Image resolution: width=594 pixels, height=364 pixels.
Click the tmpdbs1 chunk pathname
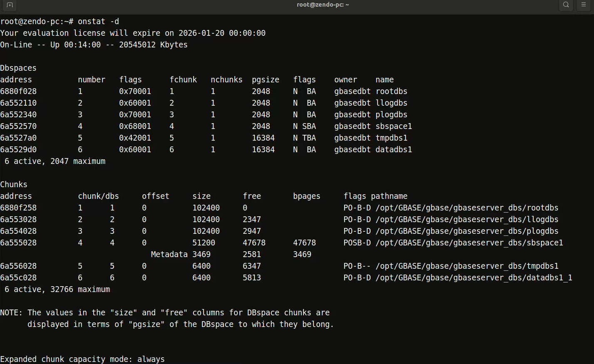point(467,266)
